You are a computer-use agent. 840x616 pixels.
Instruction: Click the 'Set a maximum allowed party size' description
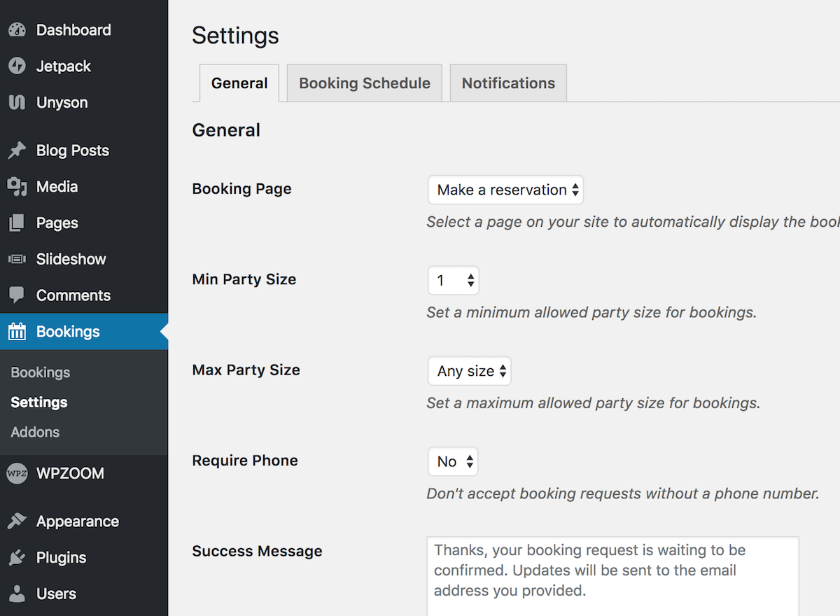point(593,403)
